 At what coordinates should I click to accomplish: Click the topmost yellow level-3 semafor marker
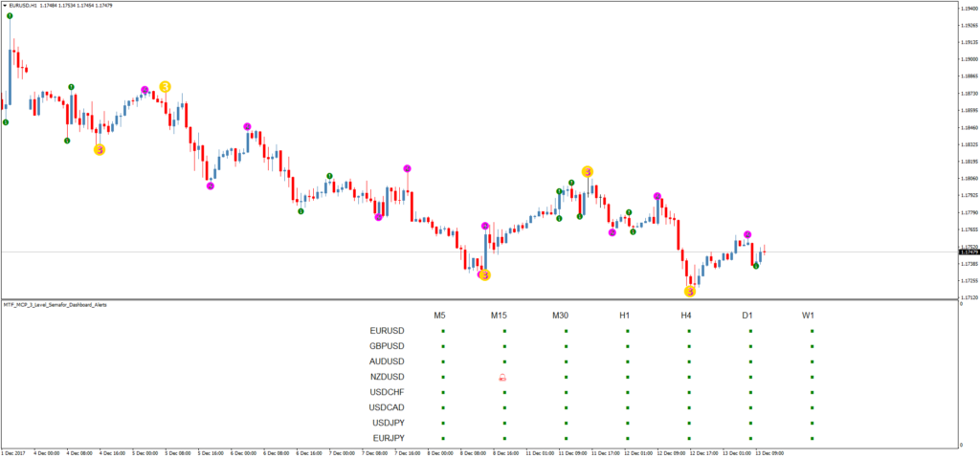[166, 87]
